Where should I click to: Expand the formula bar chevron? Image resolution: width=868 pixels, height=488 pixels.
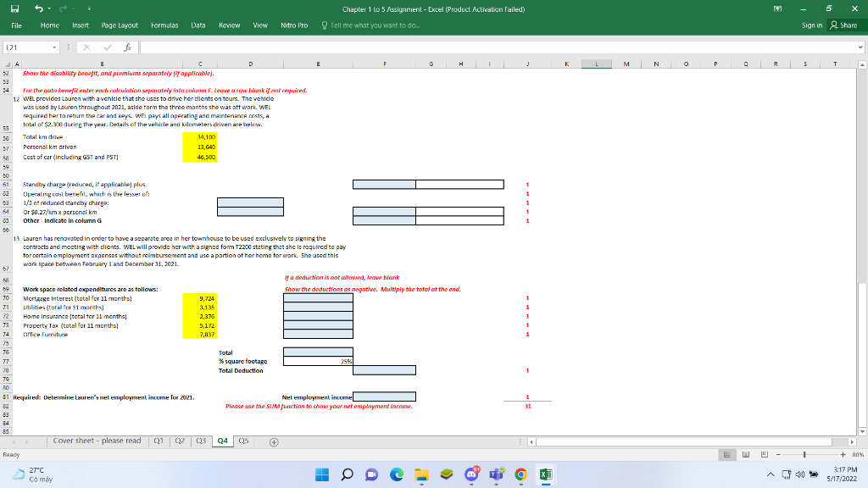pyautogui.click(x=860, y=47)
